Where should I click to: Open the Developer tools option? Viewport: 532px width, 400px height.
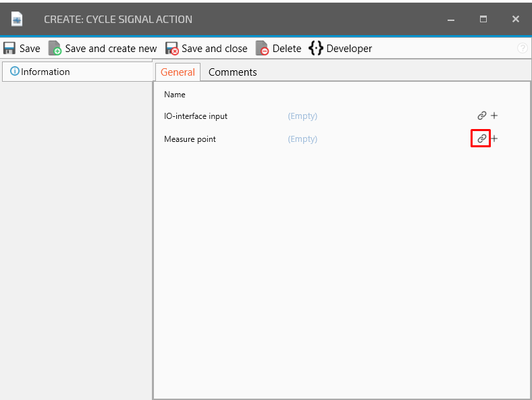click(340, 49)
